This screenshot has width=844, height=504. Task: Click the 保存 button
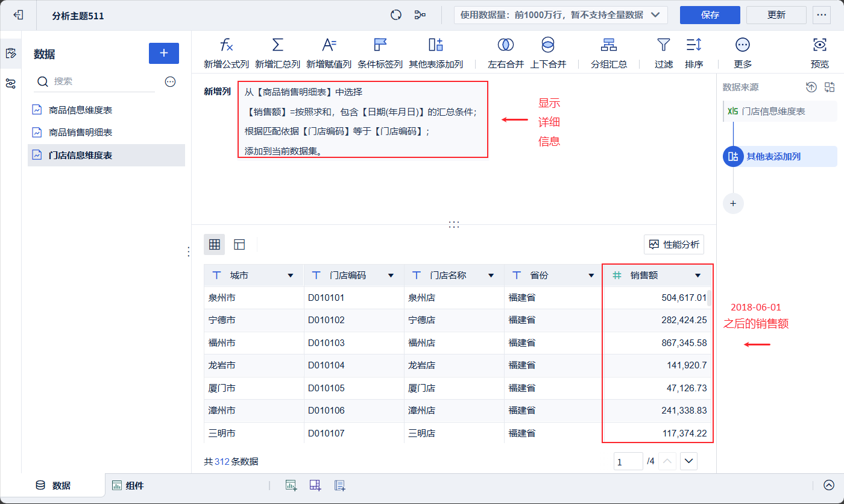click(x=710, y=15)
